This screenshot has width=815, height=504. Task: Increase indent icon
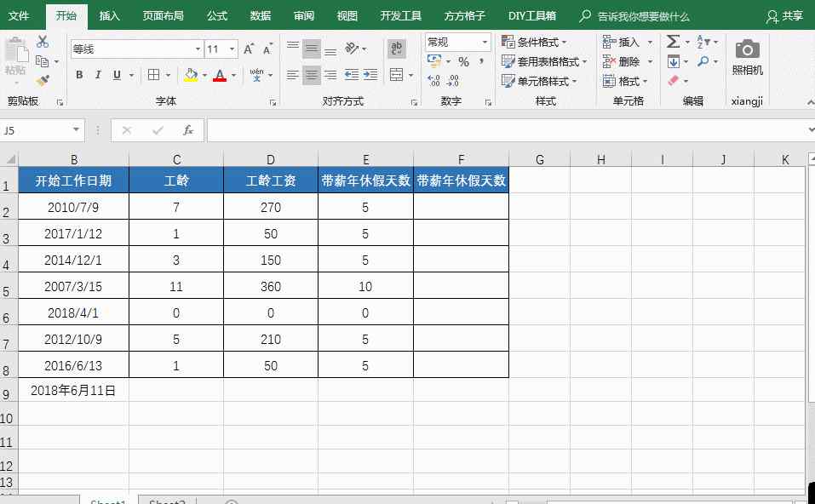point(370,75)
